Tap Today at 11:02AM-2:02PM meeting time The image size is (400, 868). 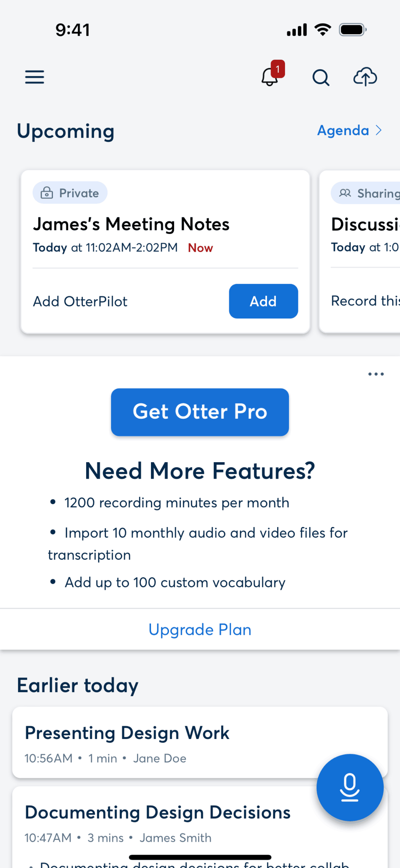pyautogui.click(x=105, y=248)
